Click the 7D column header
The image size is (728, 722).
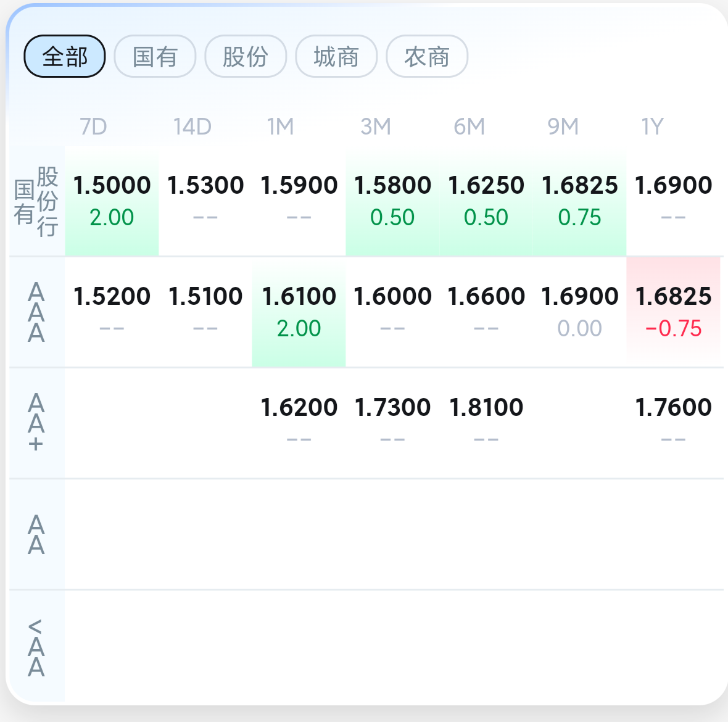click(x=93, y=127)
